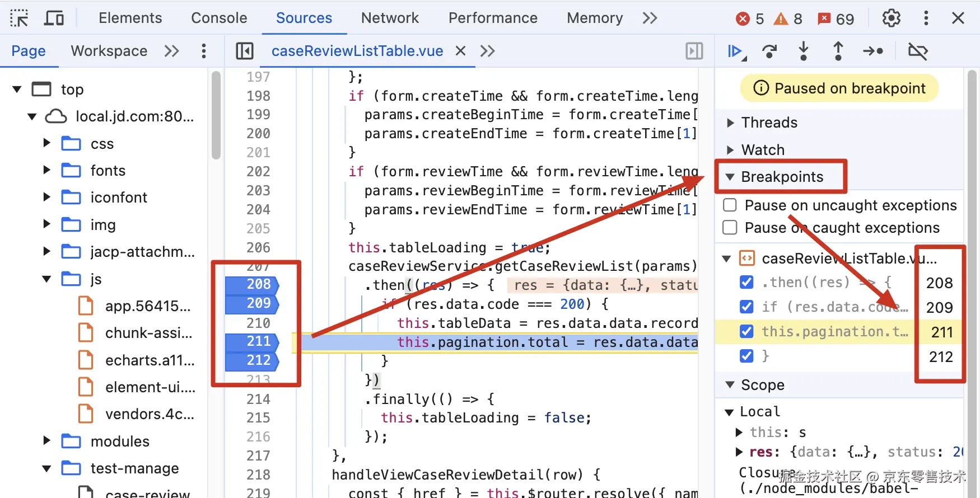Expand the modules folder
The height and width of the screenshot is (498, 980).
click(x=47, y=441)
